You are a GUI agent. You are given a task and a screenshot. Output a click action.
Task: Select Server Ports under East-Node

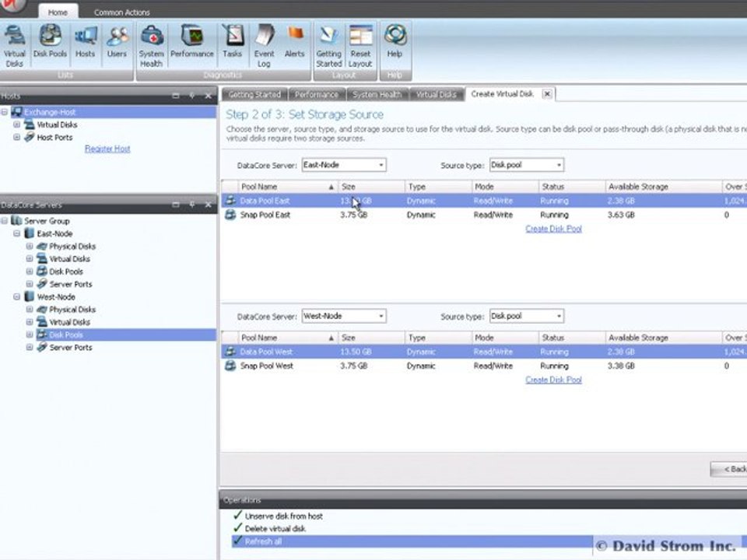coord(71,284)
